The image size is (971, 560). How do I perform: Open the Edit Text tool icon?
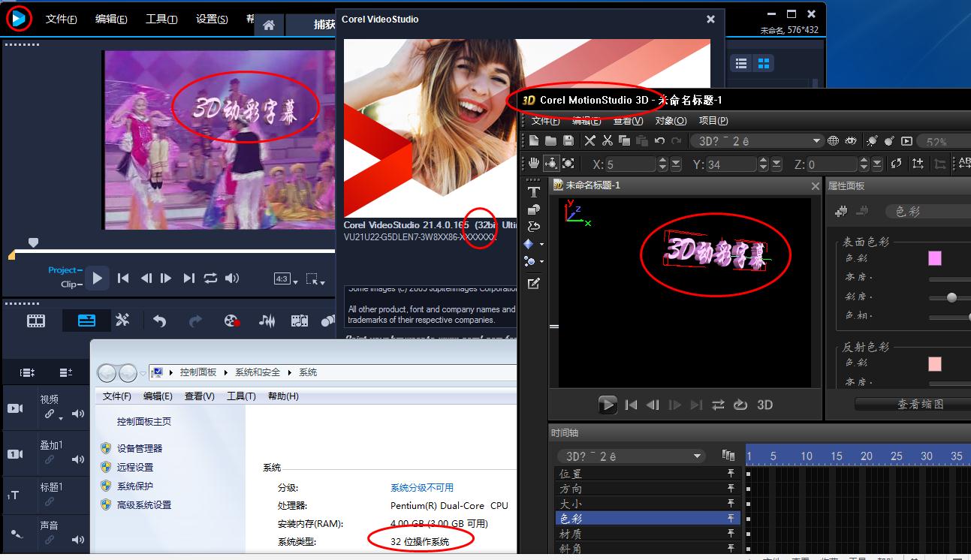[x=533, y=284]
